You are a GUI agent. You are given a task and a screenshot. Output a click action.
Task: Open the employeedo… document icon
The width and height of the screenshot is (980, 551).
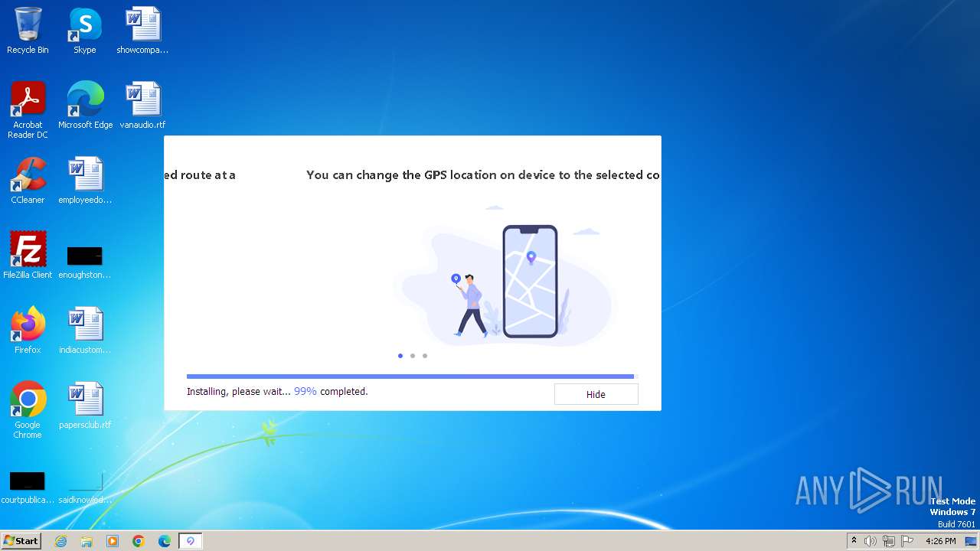[85, 180]
